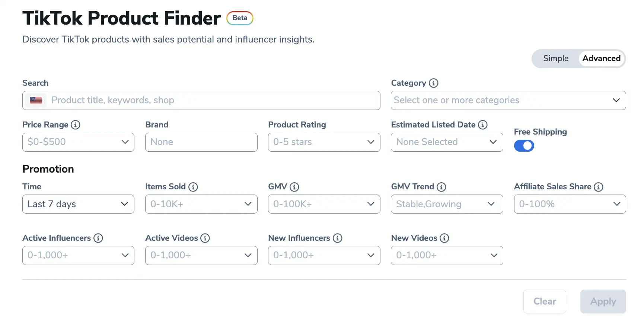
Task: Expand the Time dropdown showing Last 7 days
Action: [78, 204]
